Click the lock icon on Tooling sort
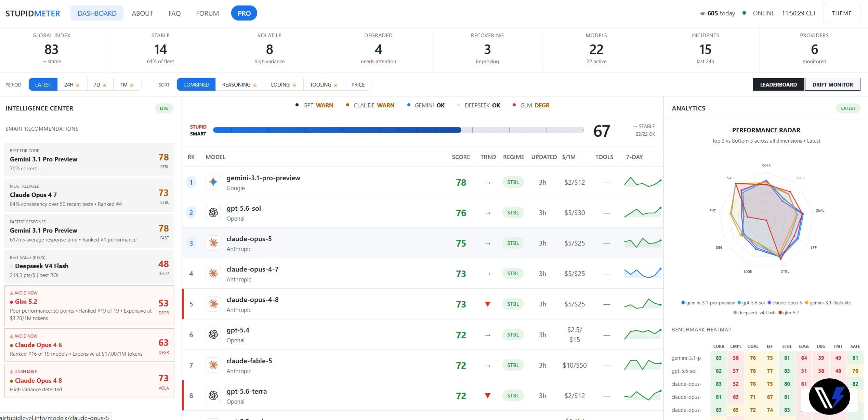The image size is (868, 420). 336,84
